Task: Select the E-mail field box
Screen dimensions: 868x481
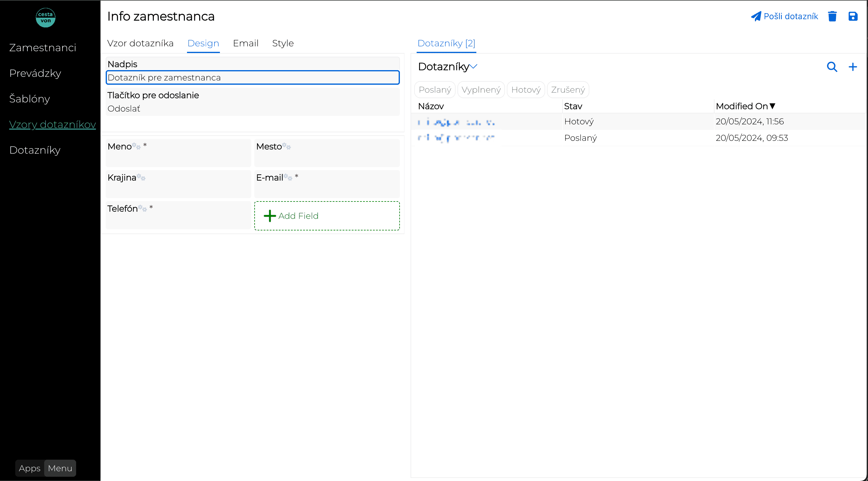Action: (327, 184)
